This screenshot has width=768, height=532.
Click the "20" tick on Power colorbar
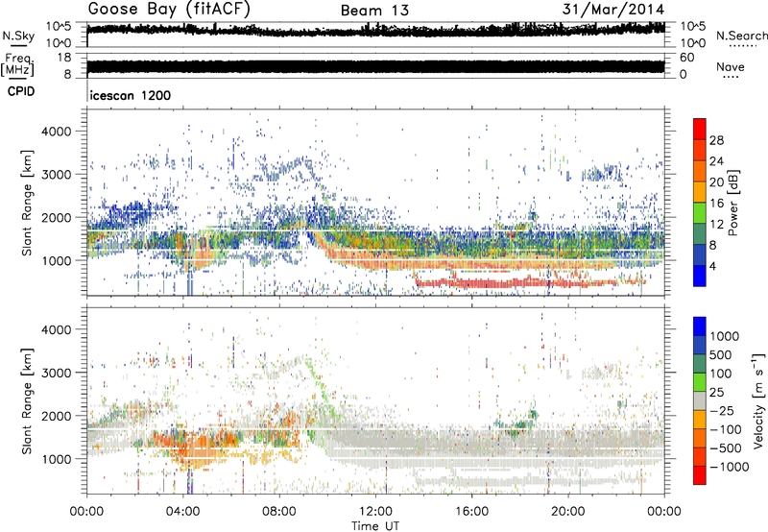tap(716, 182)
